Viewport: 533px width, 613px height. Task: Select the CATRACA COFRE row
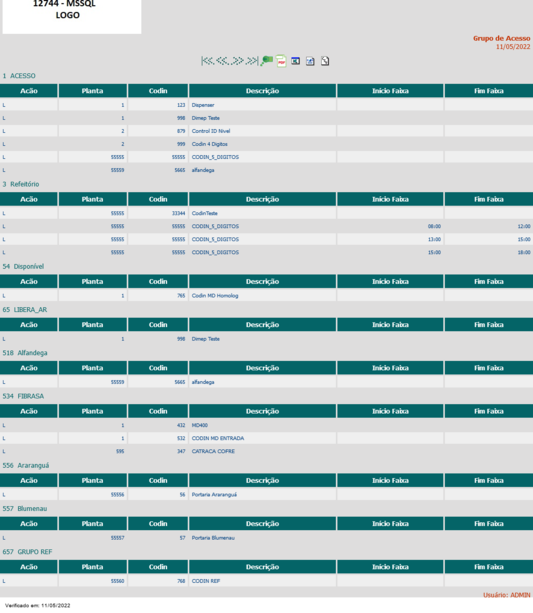pos(266,451)
